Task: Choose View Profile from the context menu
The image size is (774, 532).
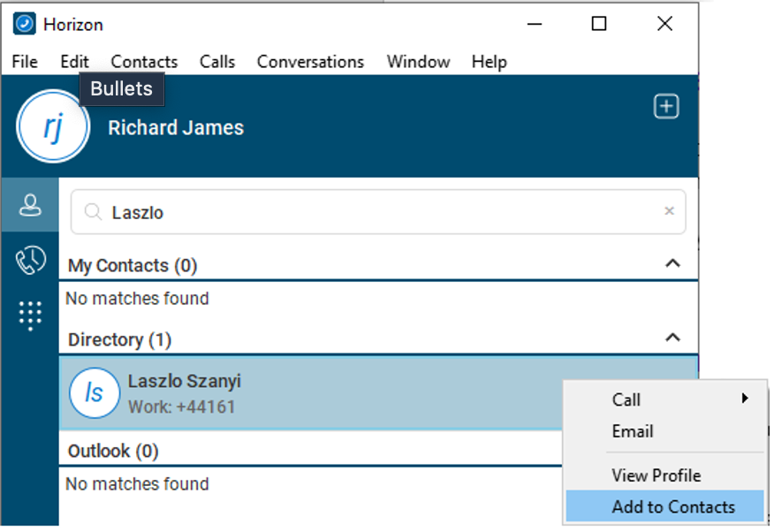Action: pos(665,475)
